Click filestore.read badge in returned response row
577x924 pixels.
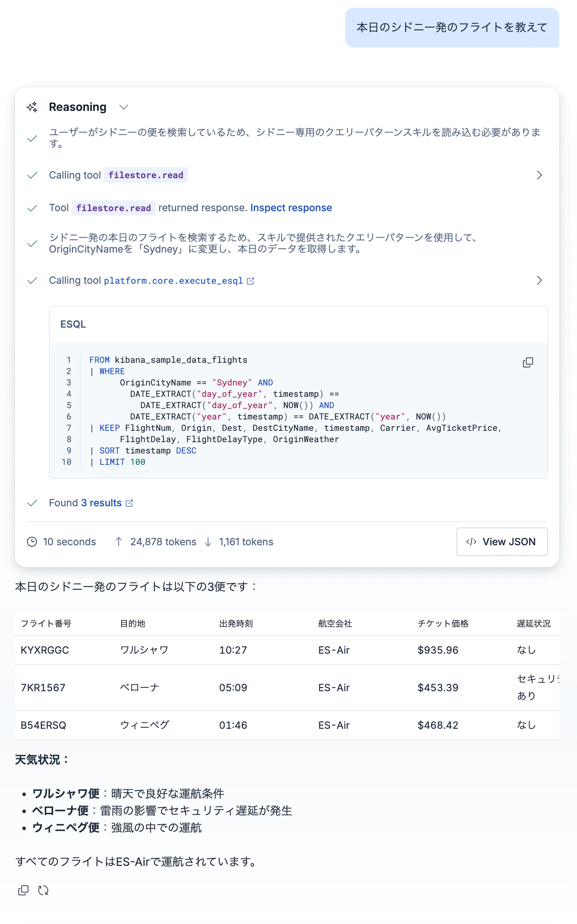pyautogui.click(x=113, y=208)
